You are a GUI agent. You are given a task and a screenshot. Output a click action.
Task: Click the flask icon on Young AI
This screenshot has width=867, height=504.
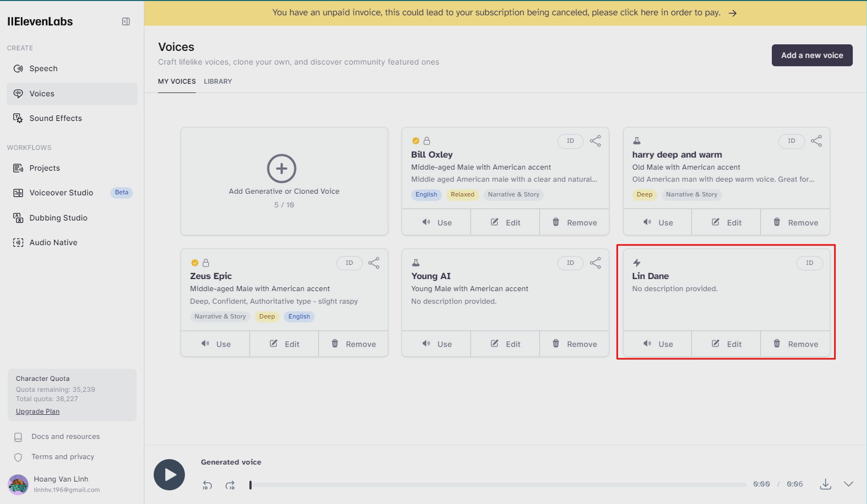pyautogui.click(x=416, y=263)
